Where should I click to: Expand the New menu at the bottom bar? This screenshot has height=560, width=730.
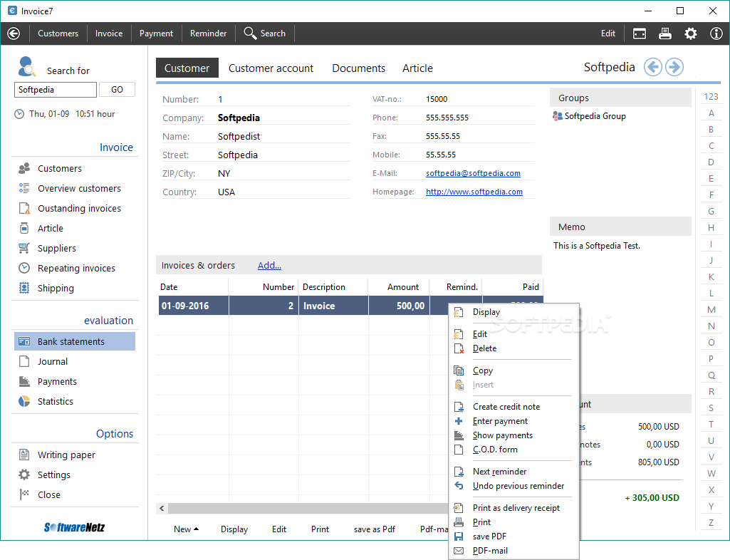(x=186, y=529)
